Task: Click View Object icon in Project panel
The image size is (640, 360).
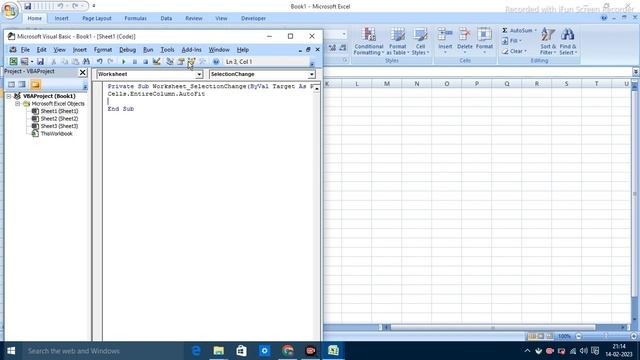Action: (22, 84)
